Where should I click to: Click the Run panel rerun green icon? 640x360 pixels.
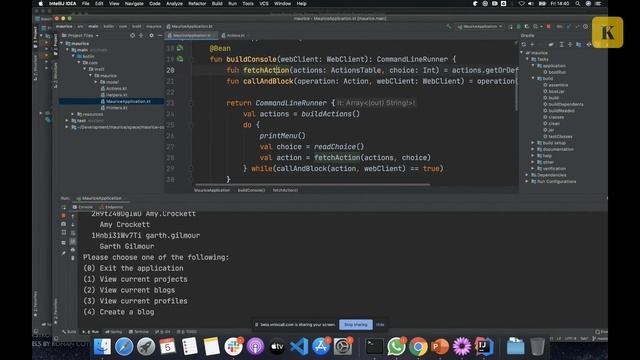point(63,207)
